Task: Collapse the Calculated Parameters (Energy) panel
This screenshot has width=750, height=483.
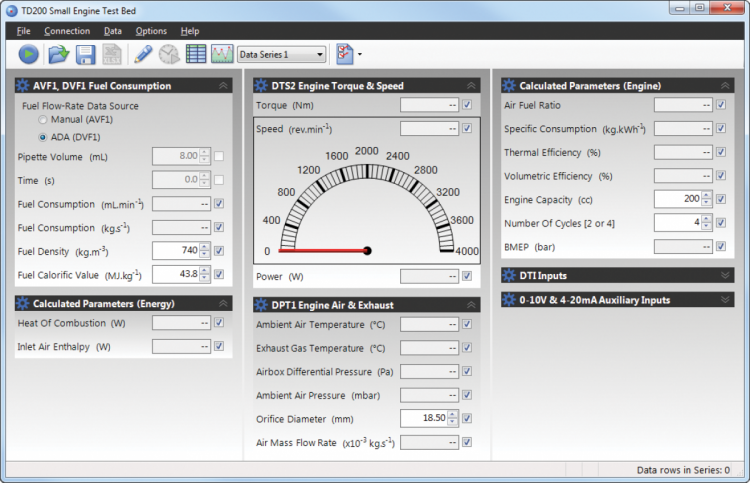Action: pyautogui.click(x=223, y=303)
